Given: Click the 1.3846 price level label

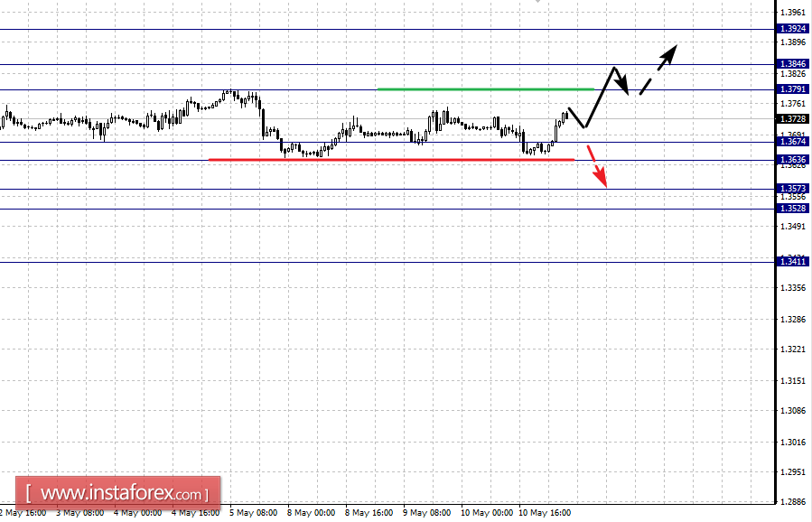Looking at the screenshot, I should (x=792, y=64).
